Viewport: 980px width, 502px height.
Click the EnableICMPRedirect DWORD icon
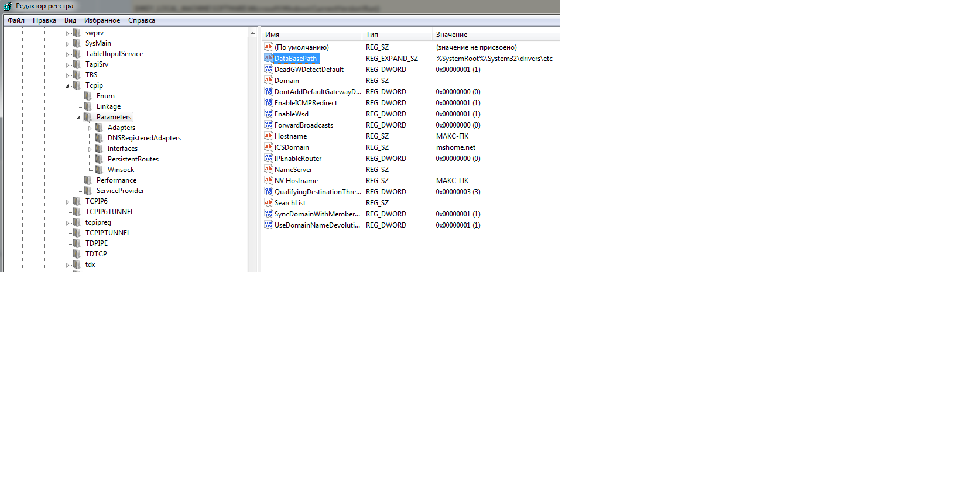pyautogui.click(x=269, y=102)
